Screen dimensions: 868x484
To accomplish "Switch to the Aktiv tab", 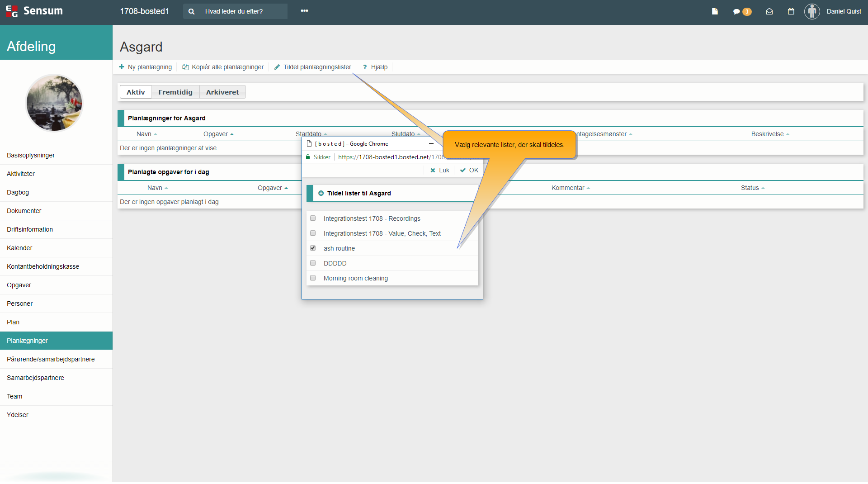I will [136, 92].
